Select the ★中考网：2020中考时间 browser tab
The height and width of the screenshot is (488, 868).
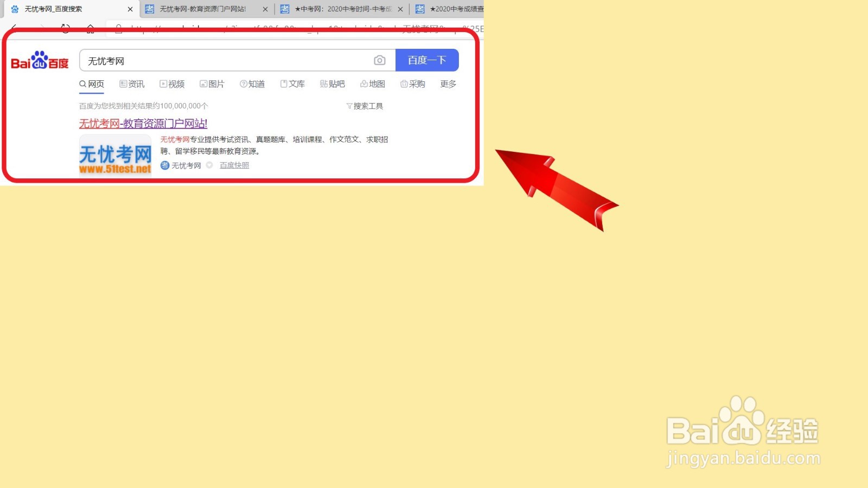tap(343, 9)
